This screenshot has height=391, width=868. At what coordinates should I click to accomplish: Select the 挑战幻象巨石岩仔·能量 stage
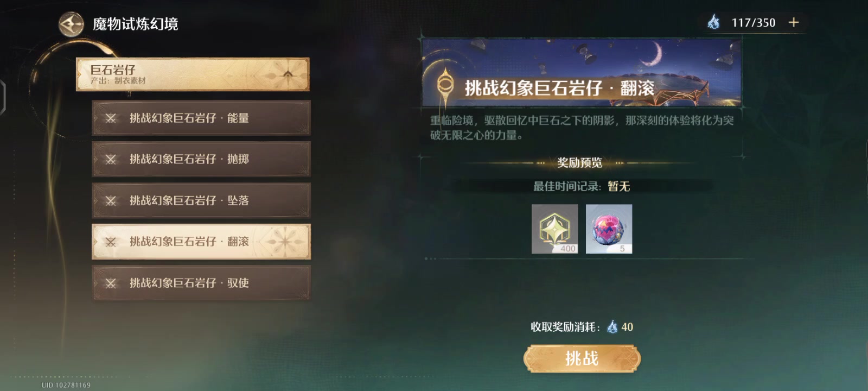201,118
